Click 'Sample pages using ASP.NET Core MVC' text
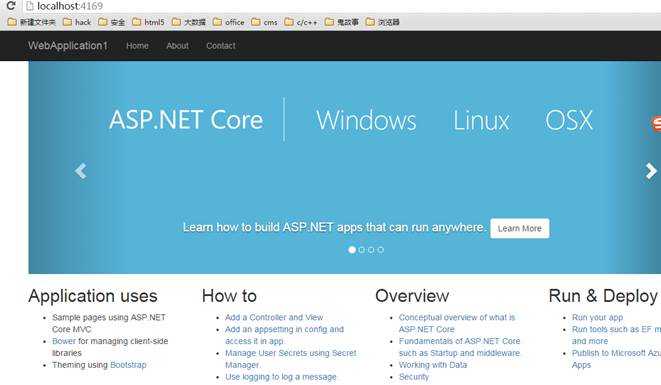 tap(109, 323)
